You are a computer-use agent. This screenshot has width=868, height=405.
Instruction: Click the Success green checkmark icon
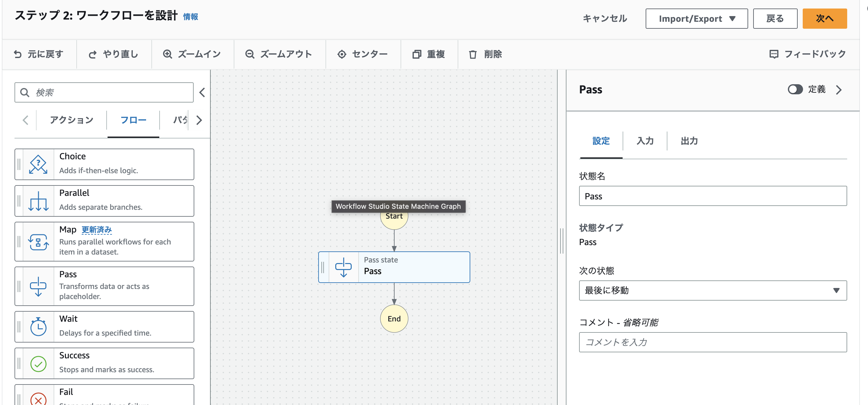38,364
